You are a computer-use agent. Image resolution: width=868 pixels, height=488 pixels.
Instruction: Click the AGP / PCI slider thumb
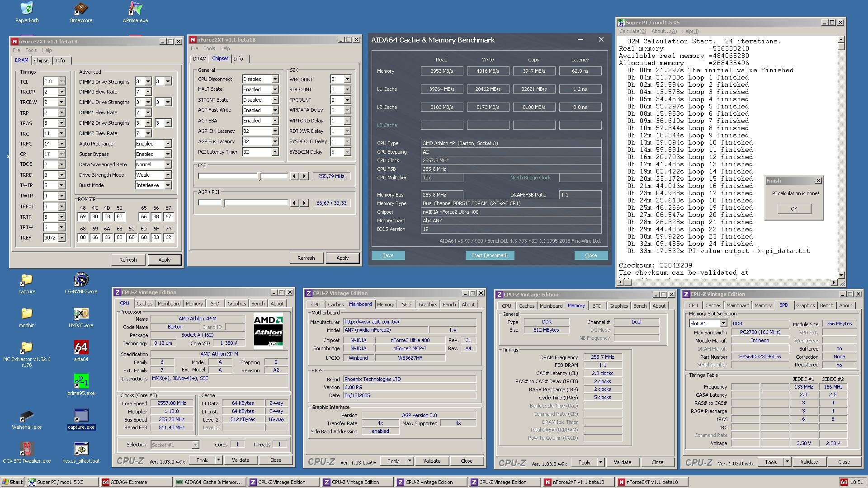coord(223,203)
